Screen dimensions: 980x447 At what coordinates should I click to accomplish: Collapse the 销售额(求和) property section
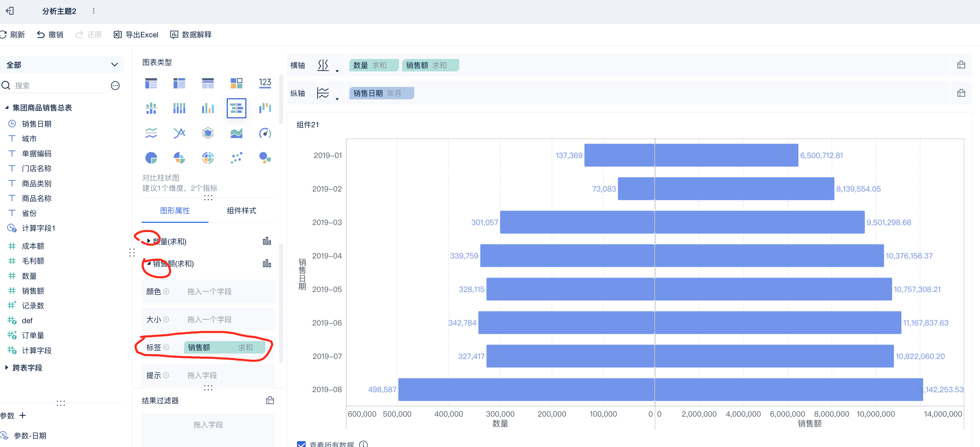click(149, 264)
